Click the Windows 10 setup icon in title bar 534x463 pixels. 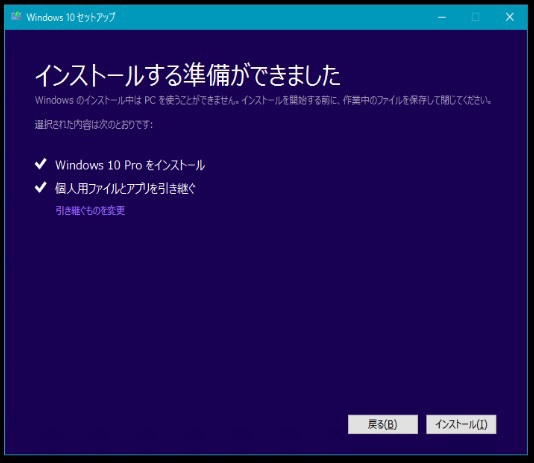click(x=16, y=16)
